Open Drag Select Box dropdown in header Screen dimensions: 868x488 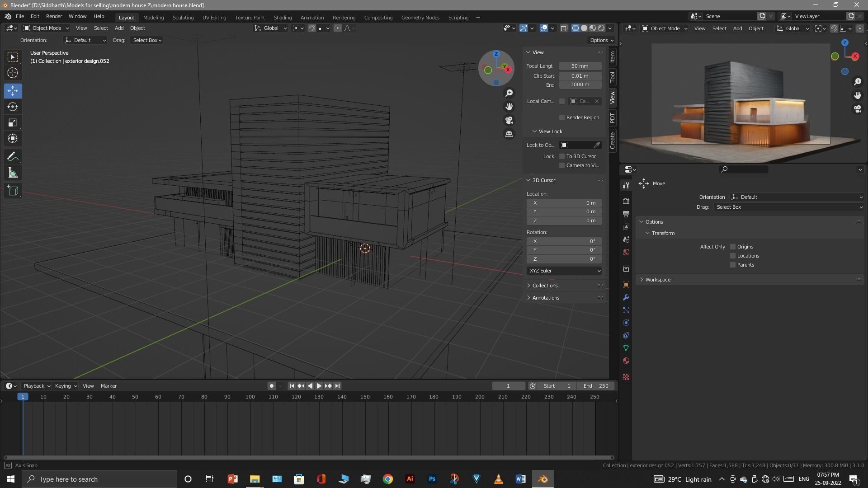pos(147,40)
